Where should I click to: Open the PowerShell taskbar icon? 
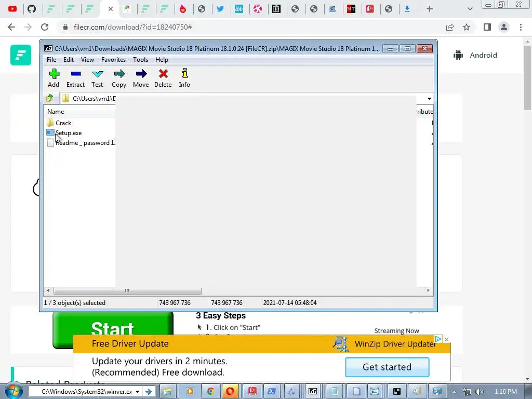pyautogui.click(x=271, y=392)
